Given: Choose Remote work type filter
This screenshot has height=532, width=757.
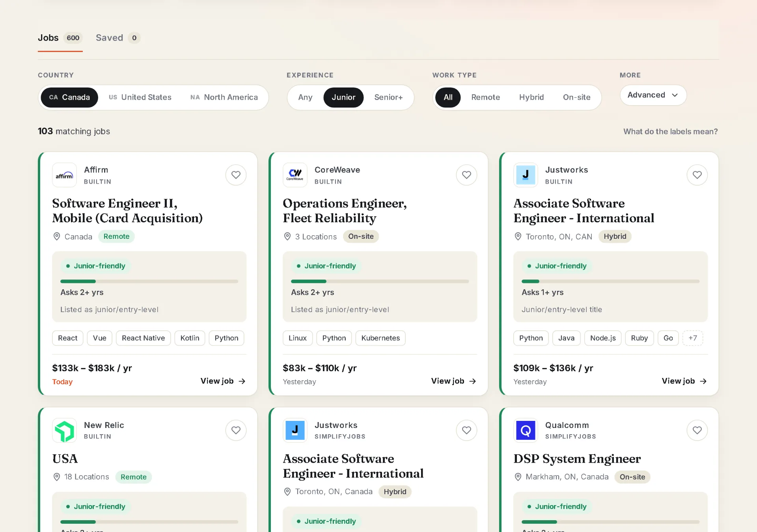Looking at the screenshot, I should point(485,97).
